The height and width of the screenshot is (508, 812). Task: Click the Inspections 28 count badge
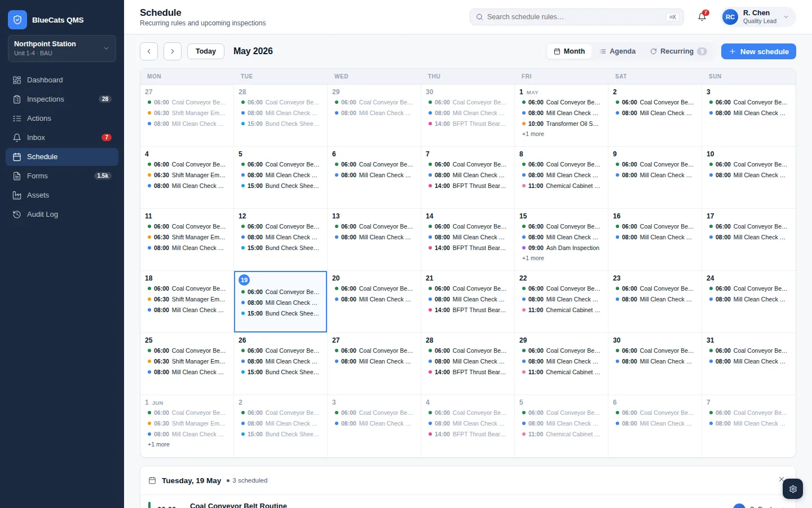coord(105,99)
